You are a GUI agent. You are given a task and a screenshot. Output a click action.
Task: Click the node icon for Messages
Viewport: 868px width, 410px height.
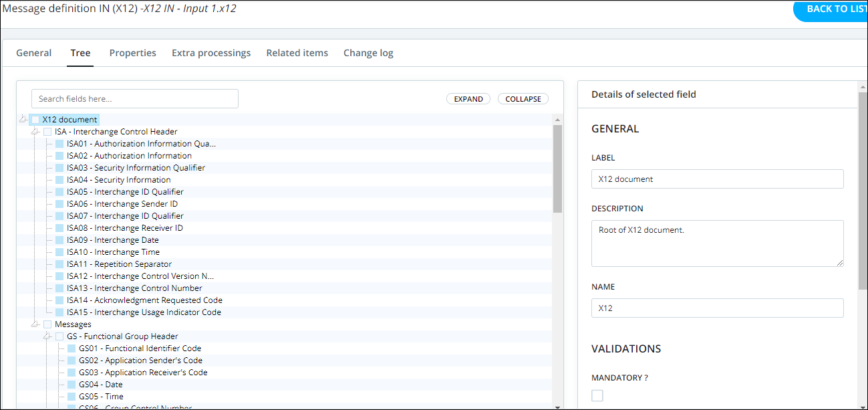(x=47, y=324)
